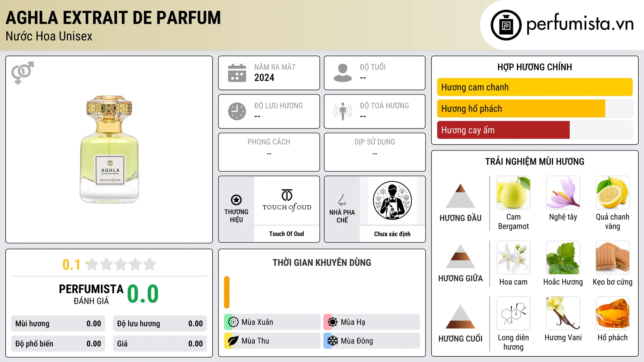Click the Nước Hoa Unisex subtitle
The width and height of the screenshot is (644, 362).
click(x=49, y=36)
